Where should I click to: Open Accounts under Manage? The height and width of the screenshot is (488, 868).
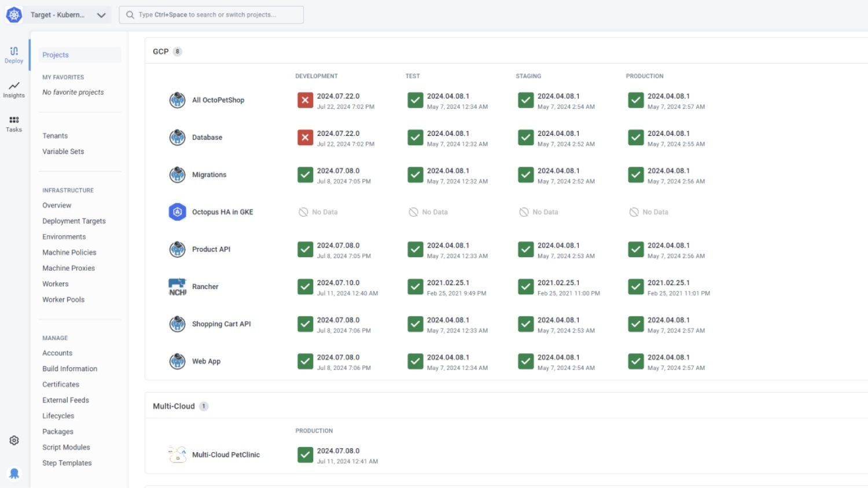[x=57, y=353]
